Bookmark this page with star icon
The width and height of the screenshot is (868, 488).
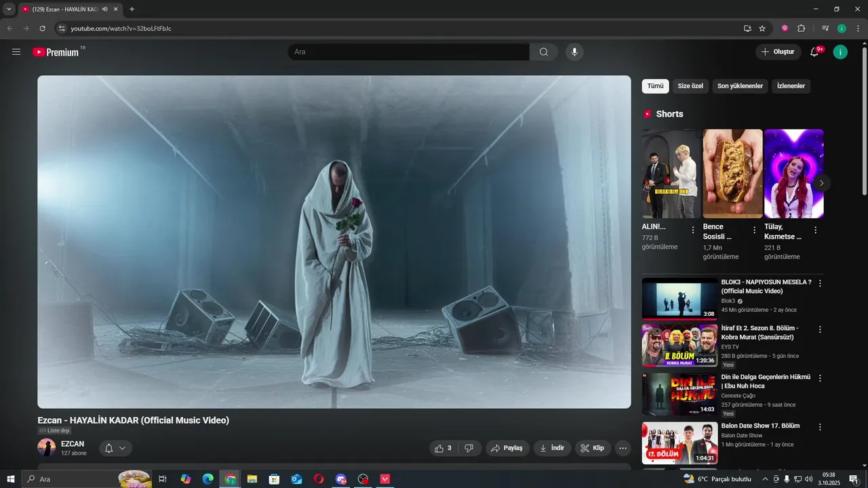pyautogui.click(x=762, y=28)
